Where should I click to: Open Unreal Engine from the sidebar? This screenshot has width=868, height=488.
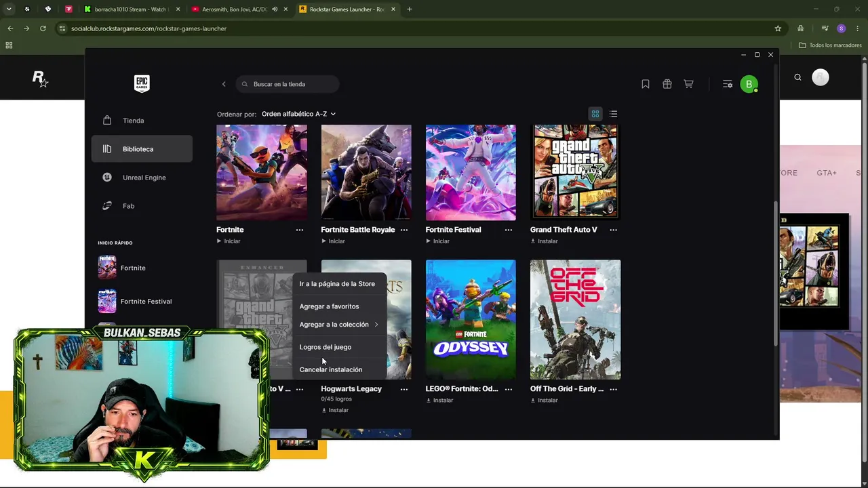pos(142,178)
